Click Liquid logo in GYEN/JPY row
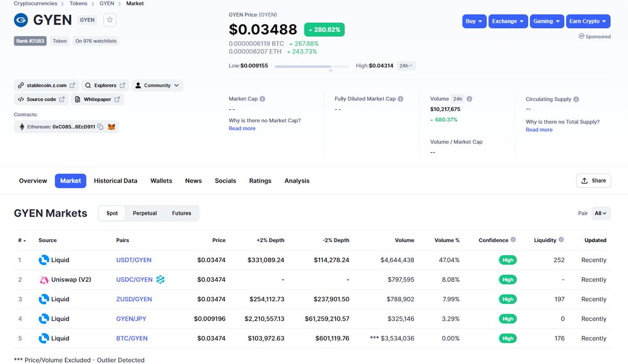This screenshot has width=628, height=364. click(44, 319)
